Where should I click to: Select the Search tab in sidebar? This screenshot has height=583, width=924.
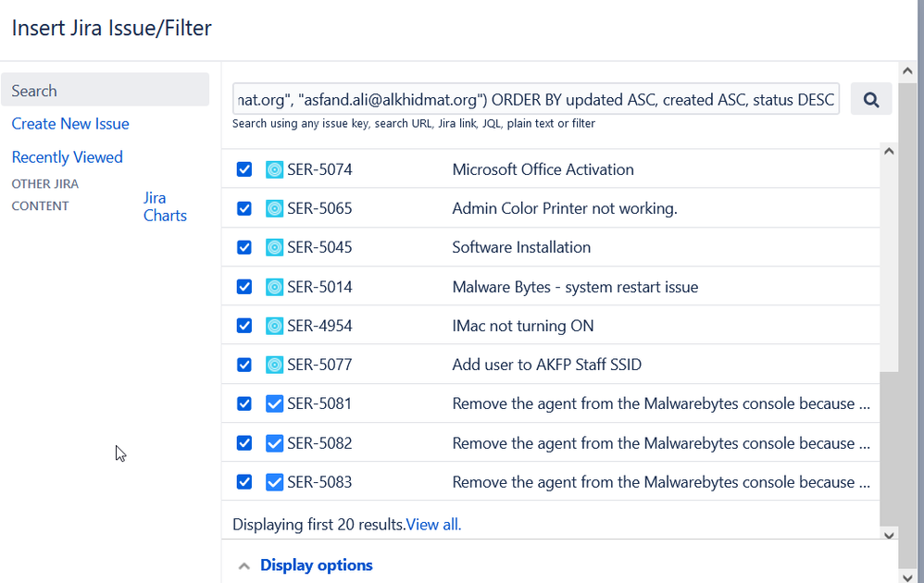pos(105,90)
